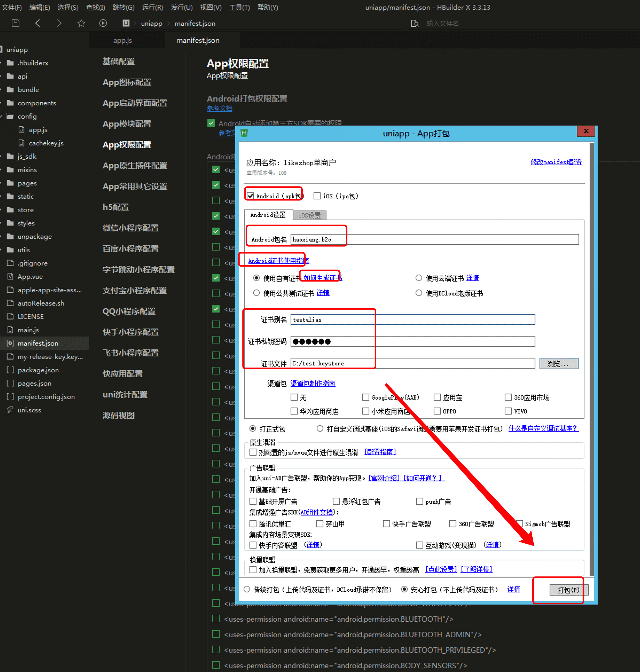Click the uniapp project icon in the breadcrumb
Screen dimensions: 640x672
126,23
